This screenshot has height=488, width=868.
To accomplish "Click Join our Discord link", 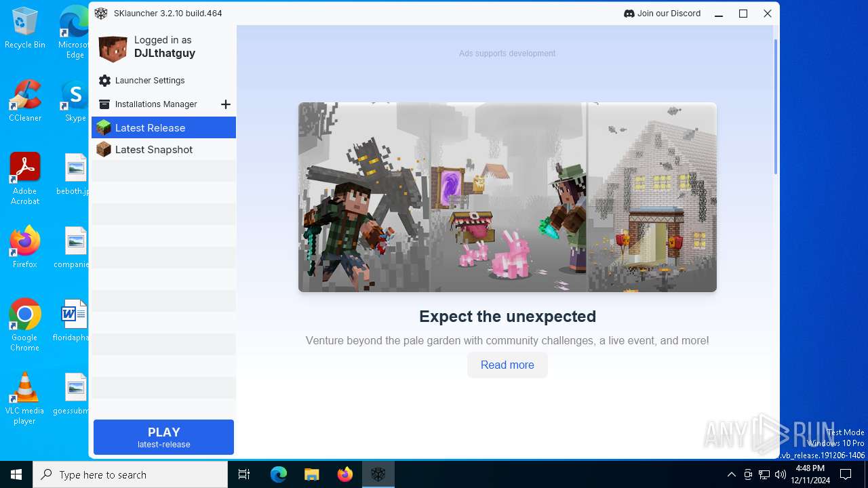I will coord(662,14).
